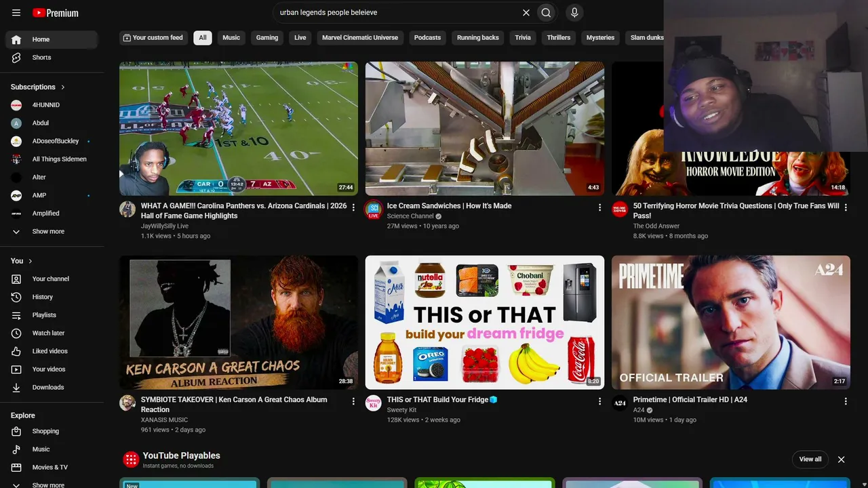Open the ADoseofBuckley channel subscription
This screenshot has width=868, height=488.
(52, 141)
